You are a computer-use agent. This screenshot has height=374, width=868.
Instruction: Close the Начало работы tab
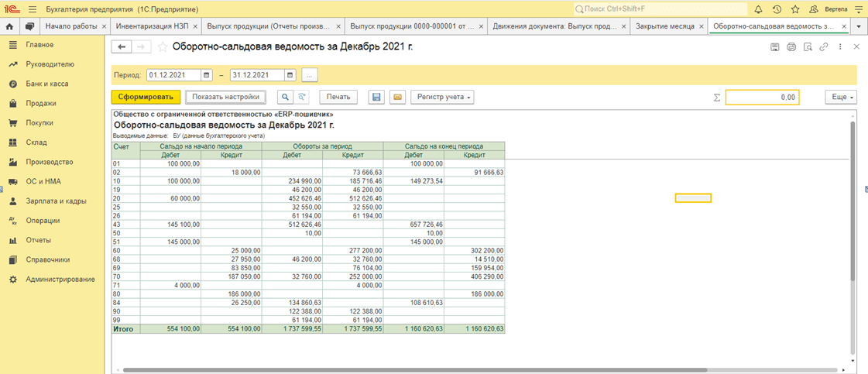click(104, 26)
